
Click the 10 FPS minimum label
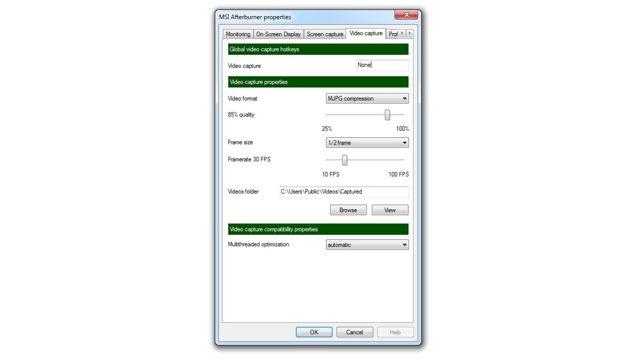[x=330, y=174]
